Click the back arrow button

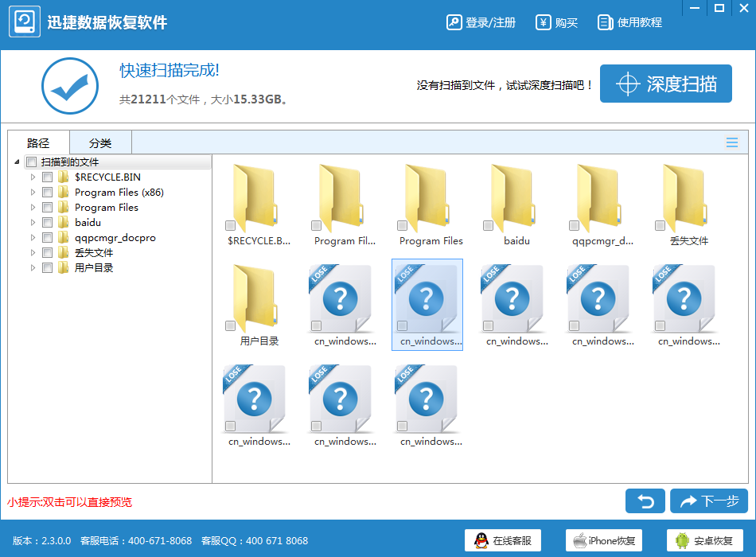click(x=645, y=501)
